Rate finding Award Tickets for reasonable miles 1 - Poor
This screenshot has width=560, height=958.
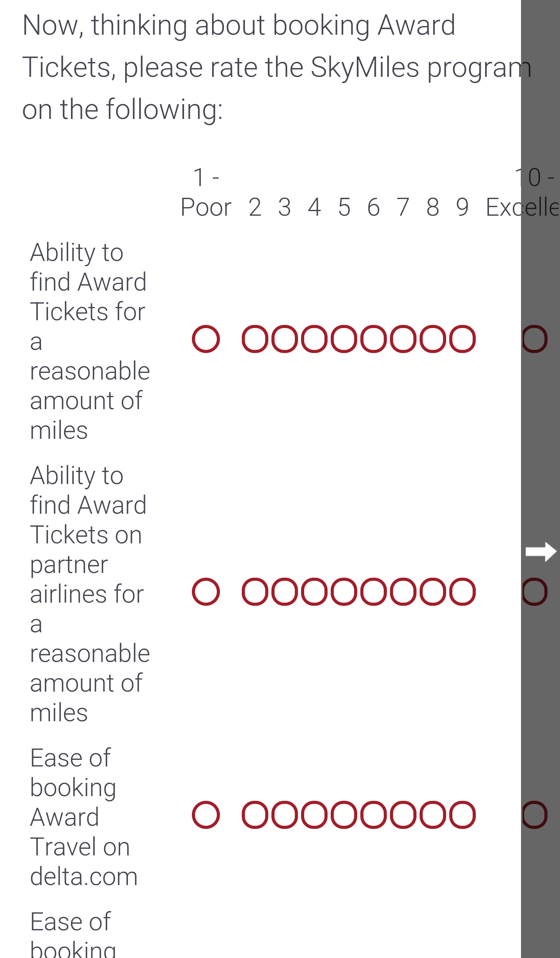point(206,339)
